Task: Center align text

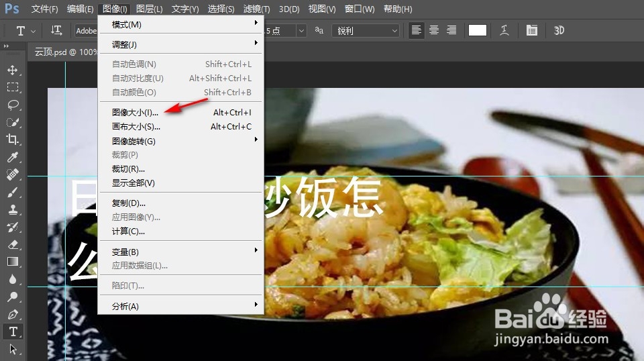Action: 434,30
